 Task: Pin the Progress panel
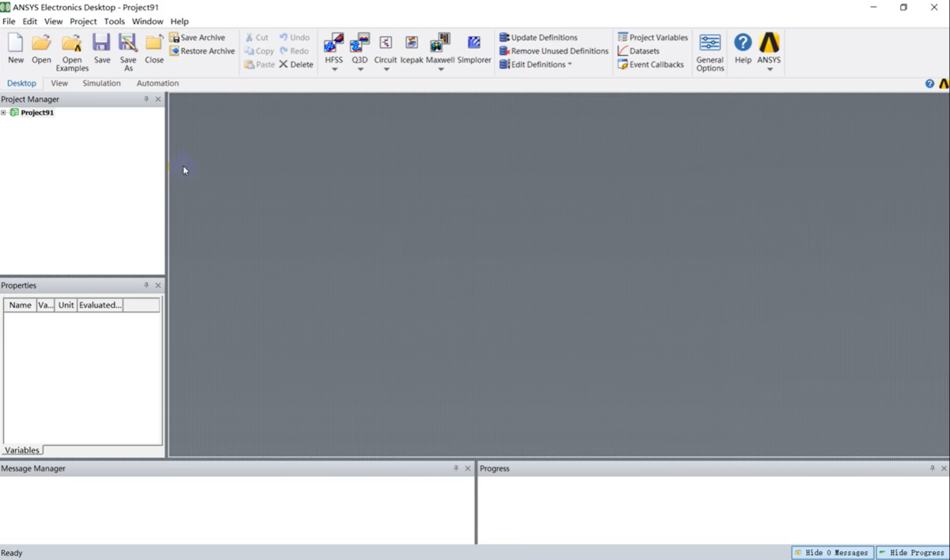tap(932, 468)
